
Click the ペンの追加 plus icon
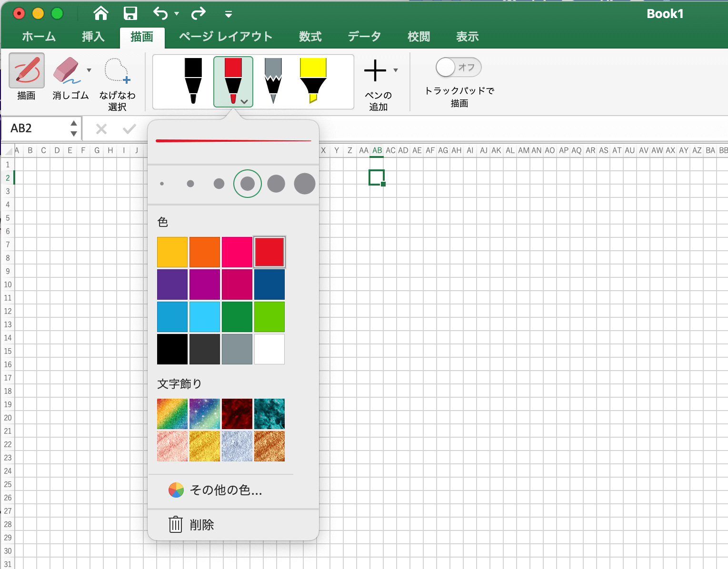[x=375, y=70]
